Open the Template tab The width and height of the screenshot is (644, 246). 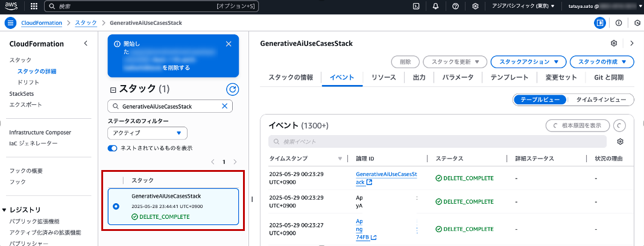(x=510, y=78)
